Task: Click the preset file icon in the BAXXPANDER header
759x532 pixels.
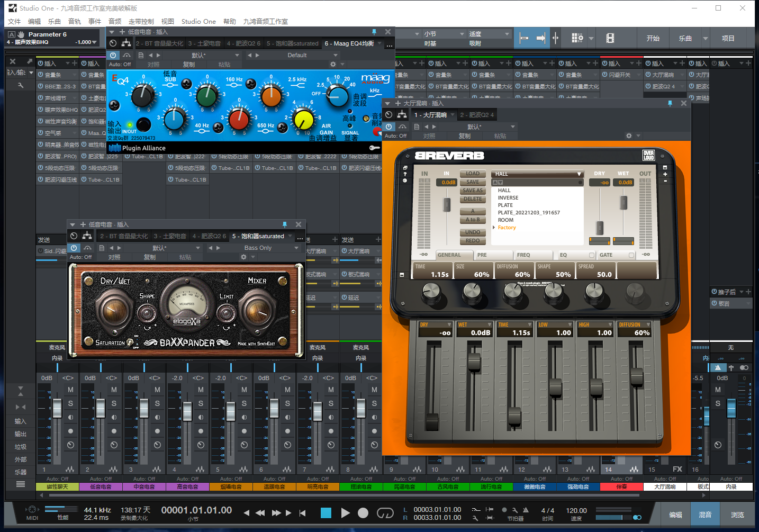Action: tap(101, 247)
